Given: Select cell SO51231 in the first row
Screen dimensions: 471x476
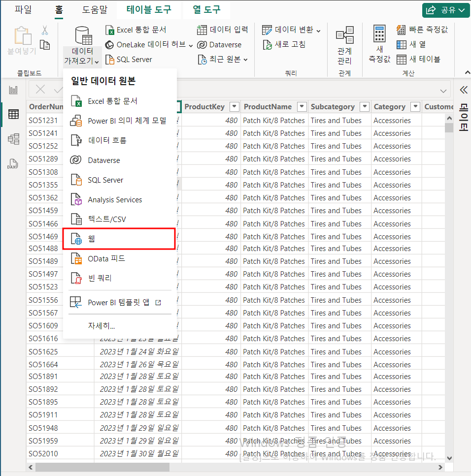Looking at the screenshot, I should tap(45, 121).
